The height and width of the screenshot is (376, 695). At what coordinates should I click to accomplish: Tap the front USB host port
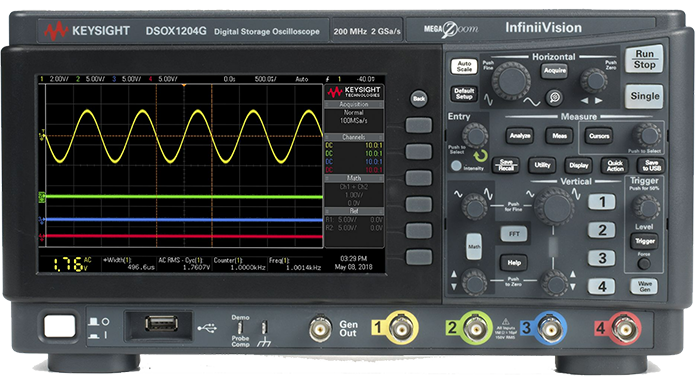click(161, 323)
